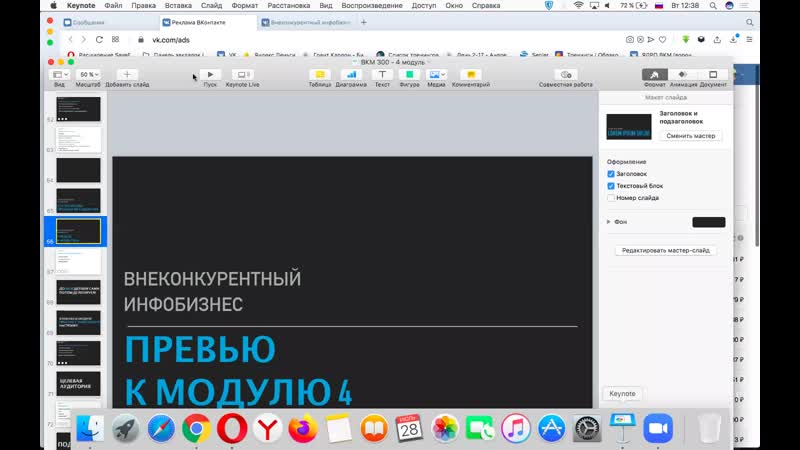Image resolution: width=800 pixels, height=450 pixels.
Task: Open Safari from the Dock
Action: (x=161, y=428)
